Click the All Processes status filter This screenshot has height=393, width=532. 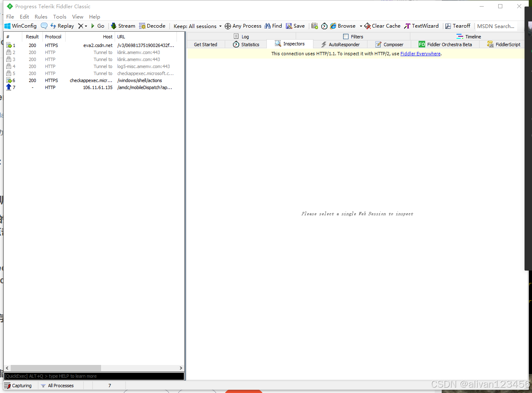pos(57,386)
